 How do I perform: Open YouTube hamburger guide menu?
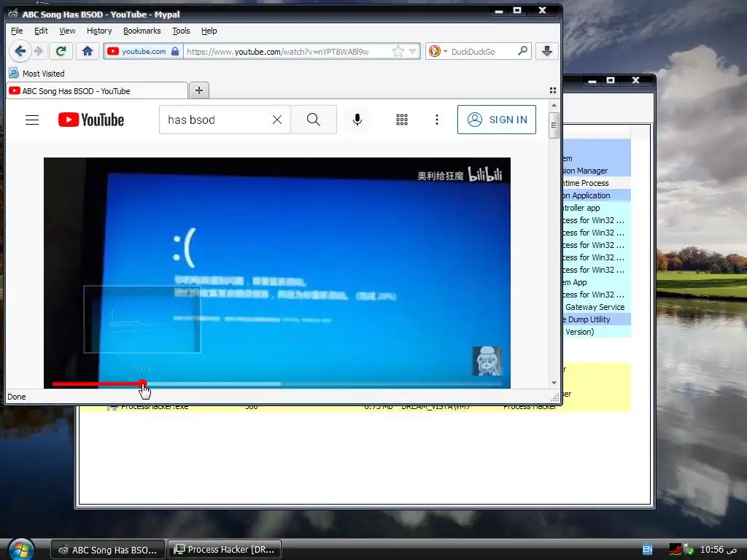pos(32,120)
